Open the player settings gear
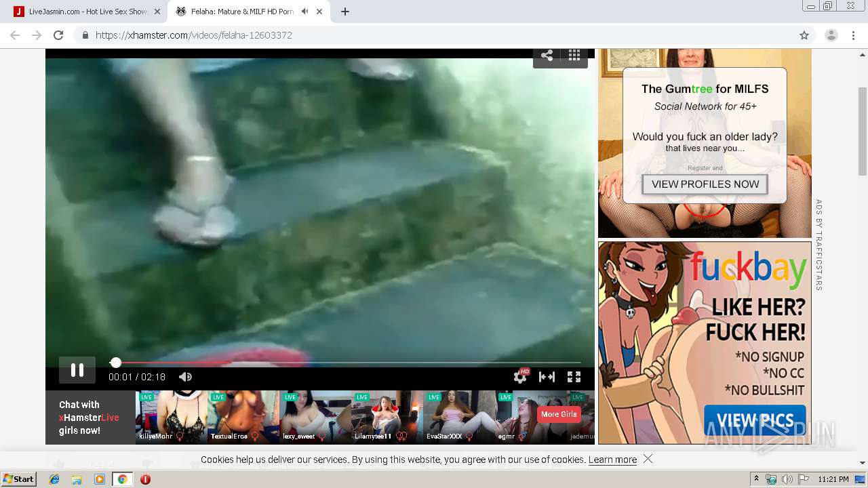This screenshot has height=488, width=868. coord(520,377)
